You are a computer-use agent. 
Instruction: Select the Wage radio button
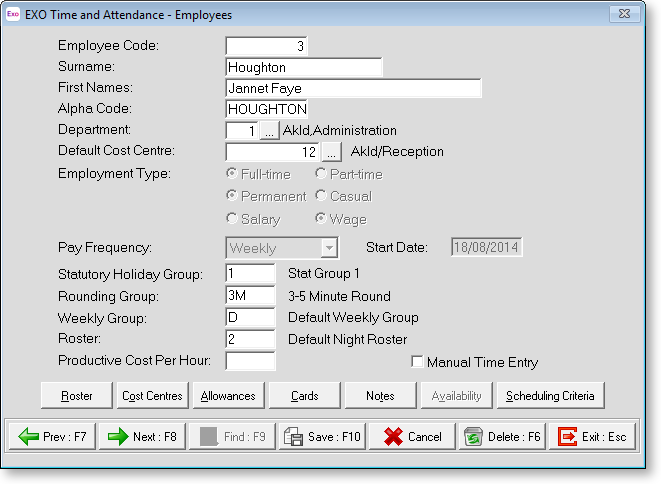[321, 219]
